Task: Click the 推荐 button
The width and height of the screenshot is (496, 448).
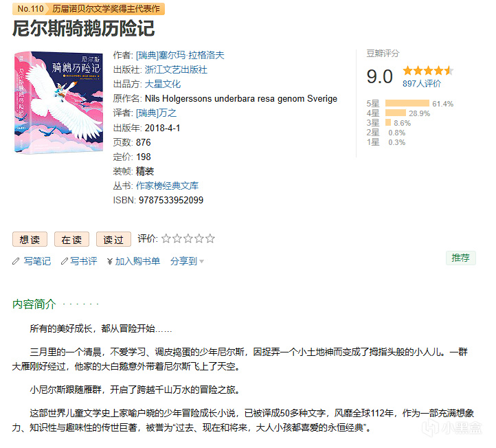Action: (x=460, y=258)
